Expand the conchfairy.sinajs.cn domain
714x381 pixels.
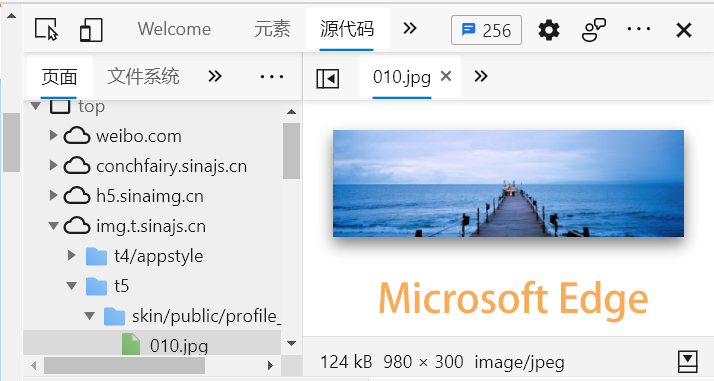pos(53,165)
